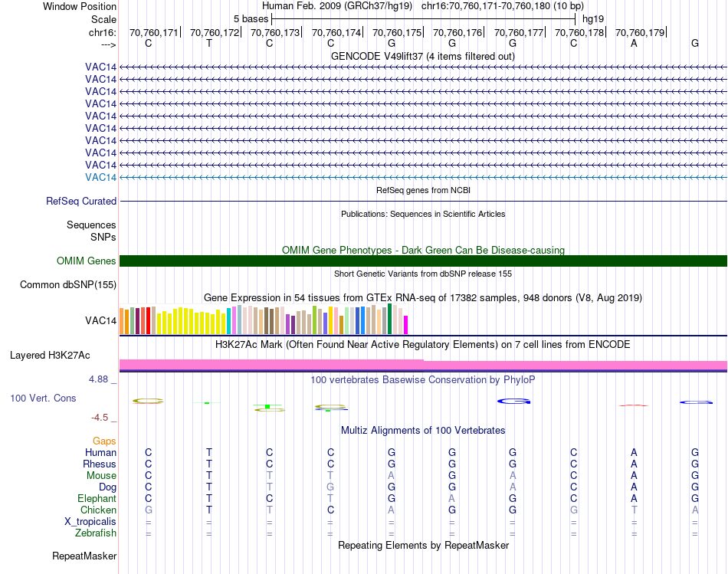Click the RefSeq Curated intron line item
This screenshot has width=728, height=574.
(423, 201)
